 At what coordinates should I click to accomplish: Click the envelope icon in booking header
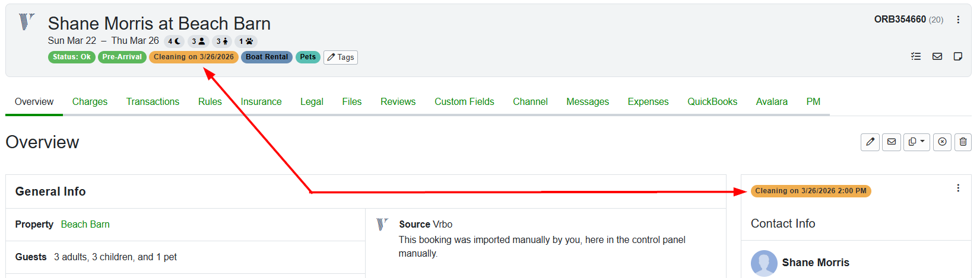click(937, 56)
